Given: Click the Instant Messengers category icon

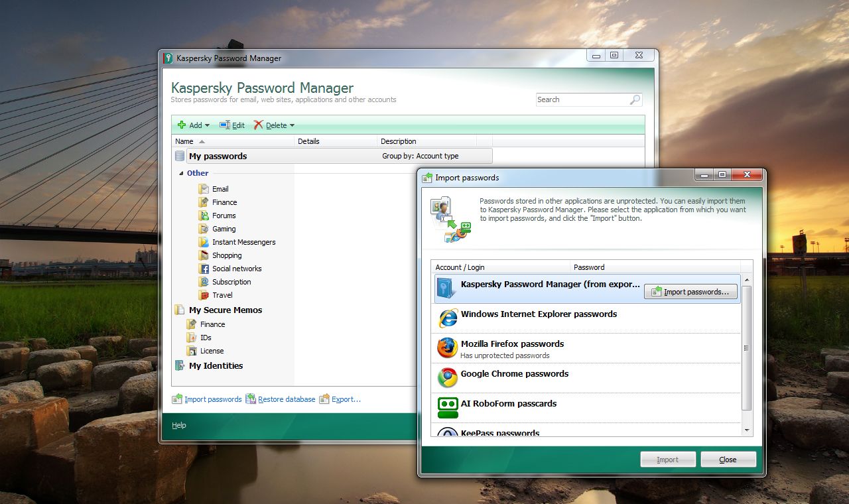Looking at the screenshot, I should pyautogui.click(x=204, y=242).
